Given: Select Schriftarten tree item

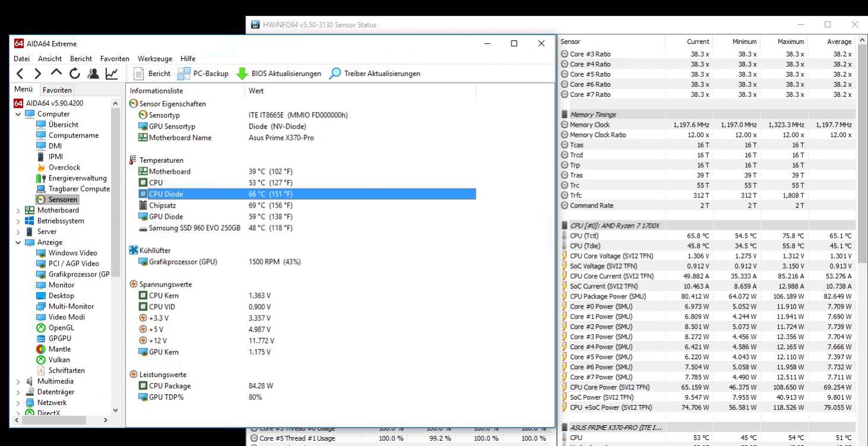Looking at the screenshot, I should pyautogui.click(x=61, y=371).
